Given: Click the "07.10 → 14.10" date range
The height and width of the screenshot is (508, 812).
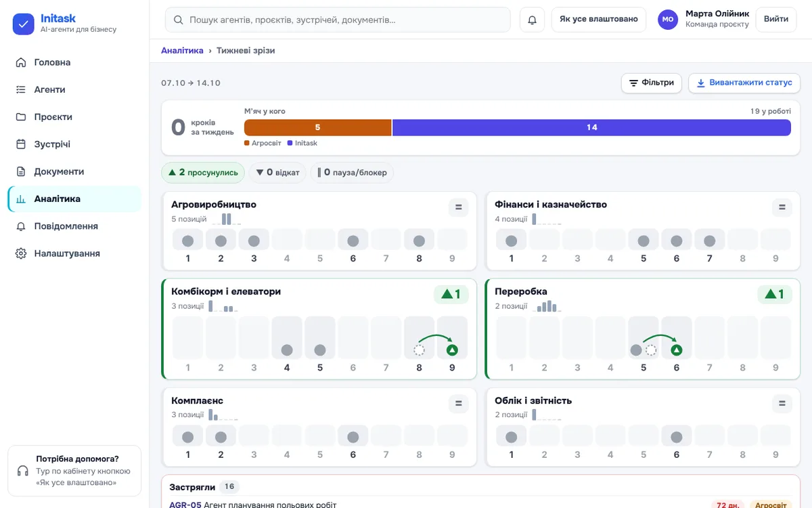Looking at the screenshot, I should (191, 83).
